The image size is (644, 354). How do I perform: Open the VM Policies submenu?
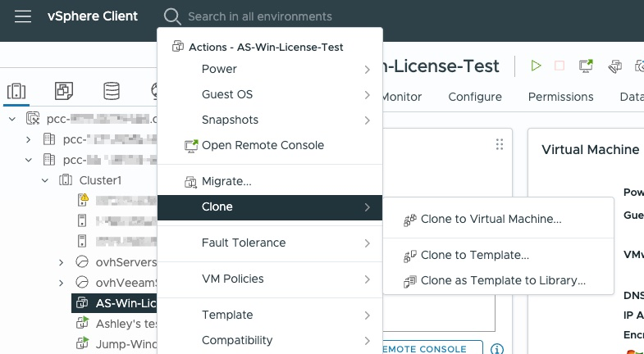(270, 279)
